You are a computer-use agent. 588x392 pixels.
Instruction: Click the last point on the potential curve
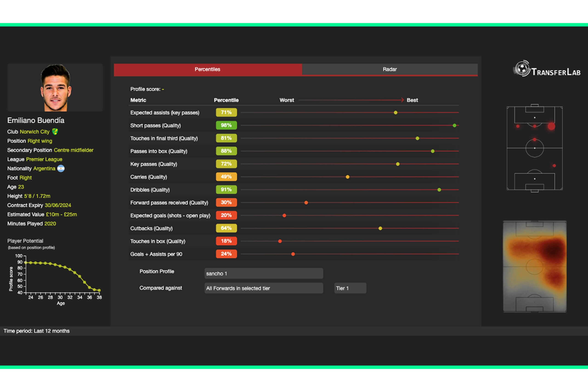tap(99, 290)
